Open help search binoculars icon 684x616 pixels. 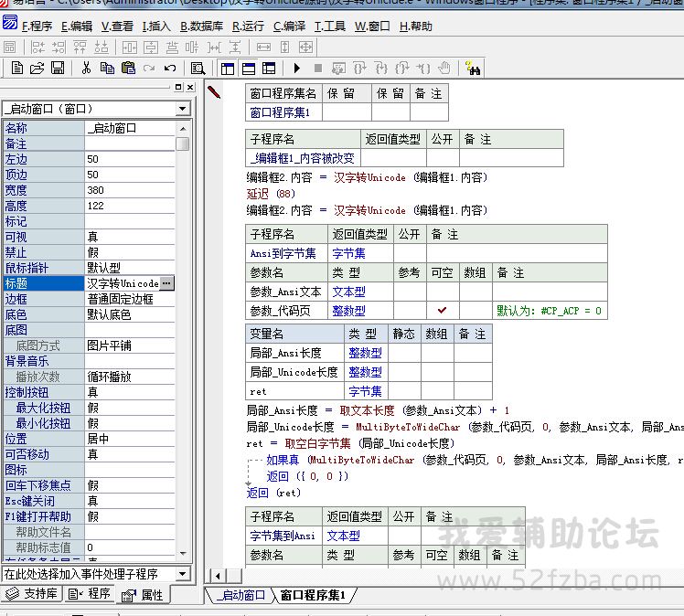pyautogui.click(x=473, y=69)
